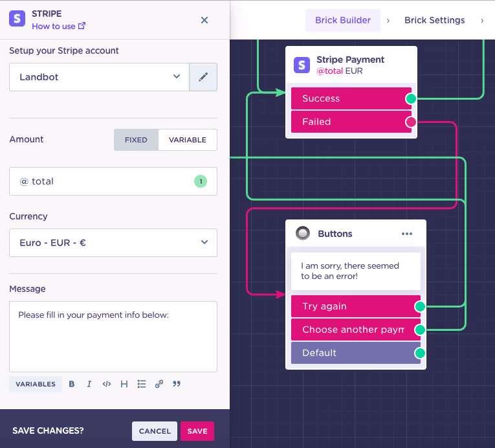Insert code formatting

click(107, 384)
